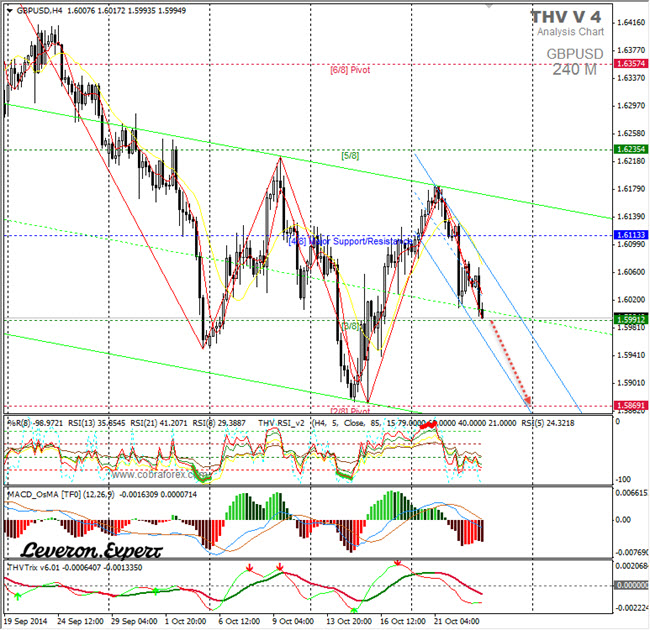Viewport: 650px width, 630px height.
Task: Select the red 1.58691 price tag
Action: click(x=631, y=405)
